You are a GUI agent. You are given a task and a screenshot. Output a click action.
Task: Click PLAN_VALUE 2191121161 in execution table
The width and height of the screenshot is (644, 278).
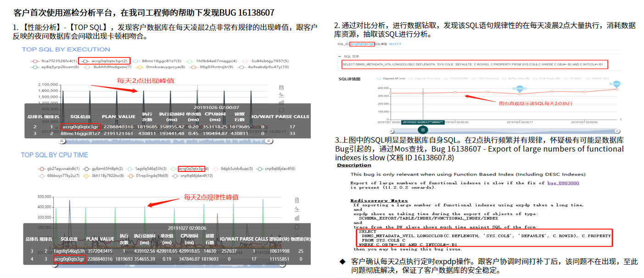tap(118, 133)
